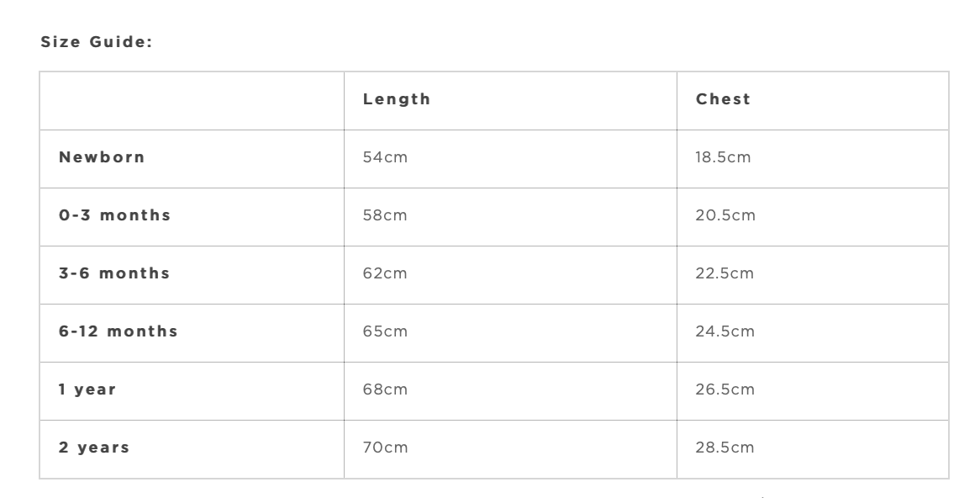Select the 70cm length cell
Screen dimensions: 980x498
tap(385, 448)
